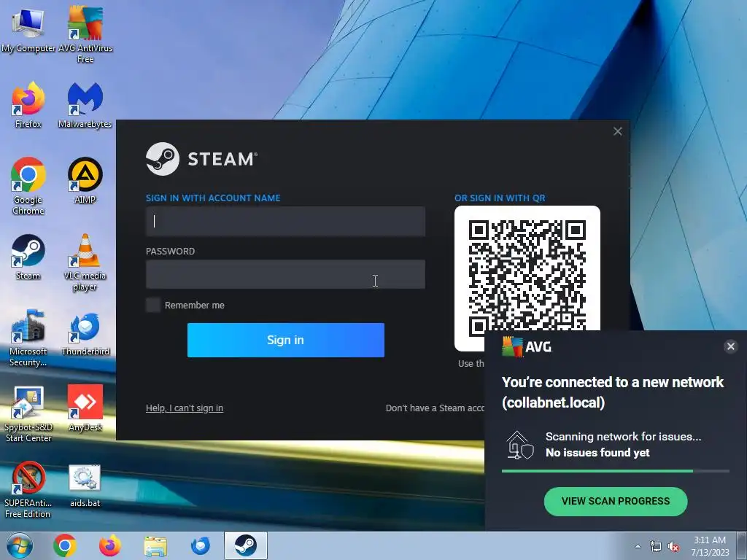
Task: Focus the account name input field
Action: 285,222
